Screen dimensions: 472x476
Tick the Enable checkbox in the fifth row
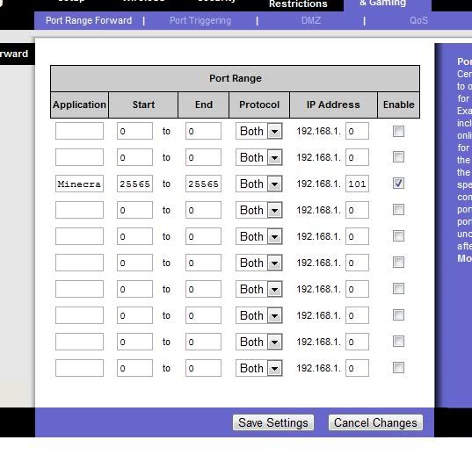click(x=398, y=236)
